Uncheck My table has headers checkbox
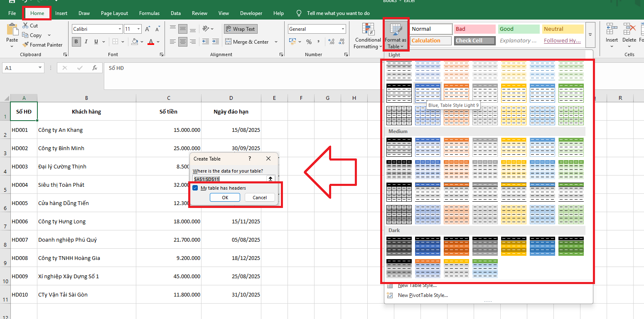This screenshot has width=644, height=319. (195, 188)
